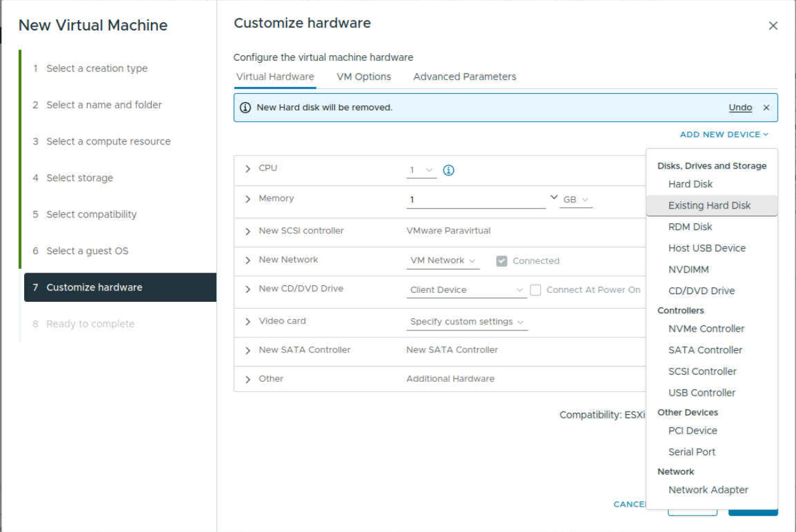796x532 pixels.
Task: Click Undo link in the notification
Action: [740, 108]
